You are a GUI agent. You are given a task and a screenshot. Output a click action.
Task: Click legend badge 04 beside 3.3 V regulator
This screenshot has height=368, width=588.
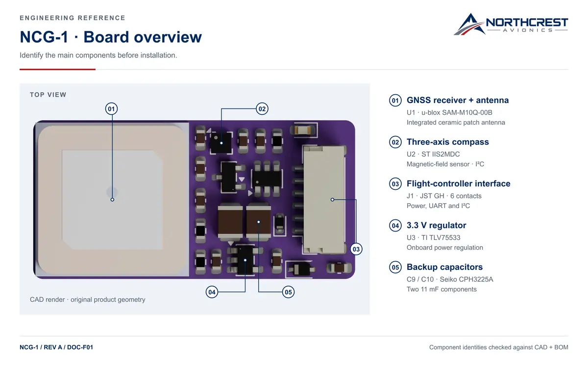395,225
